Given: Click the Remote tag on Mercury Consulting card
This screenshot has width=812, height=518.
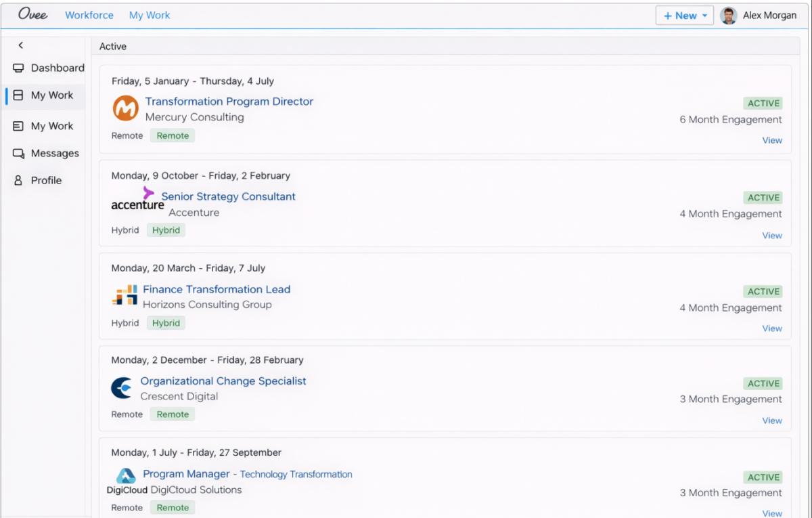Looking at the screenshot, I should pyautogui.click(x=173, y=135).
